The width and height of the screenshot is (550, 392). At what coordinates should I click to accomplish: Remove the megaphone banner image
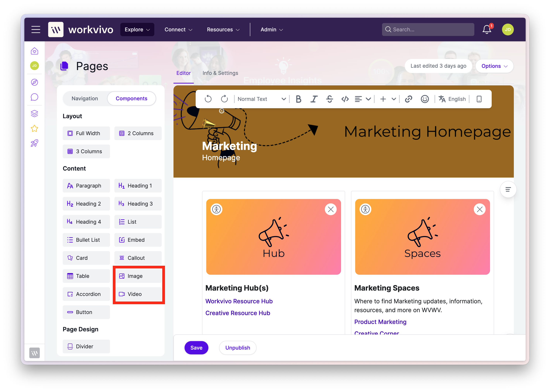pyautogui.click(x=221, y=111)
